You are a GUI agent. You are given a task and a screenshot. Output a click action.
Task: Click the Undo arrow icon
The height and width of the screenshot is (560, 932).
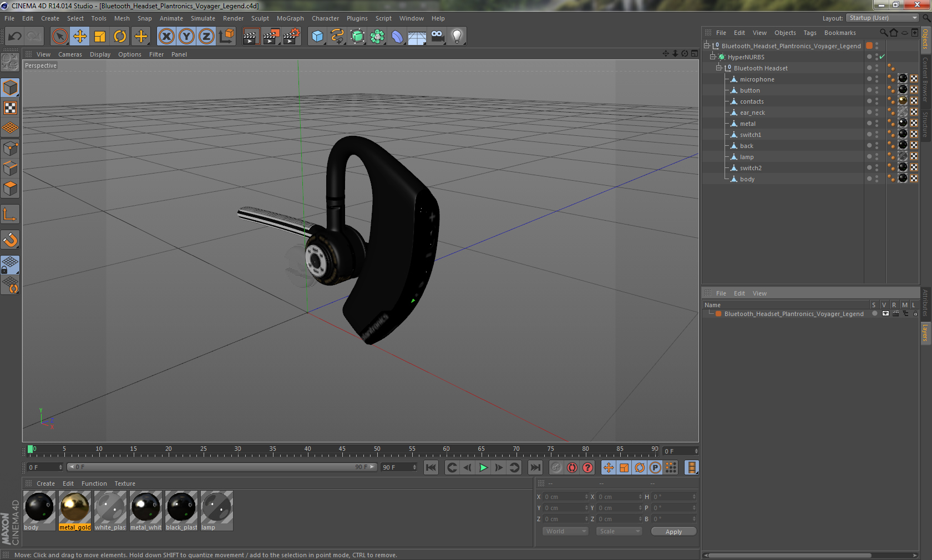click(14, 37)
